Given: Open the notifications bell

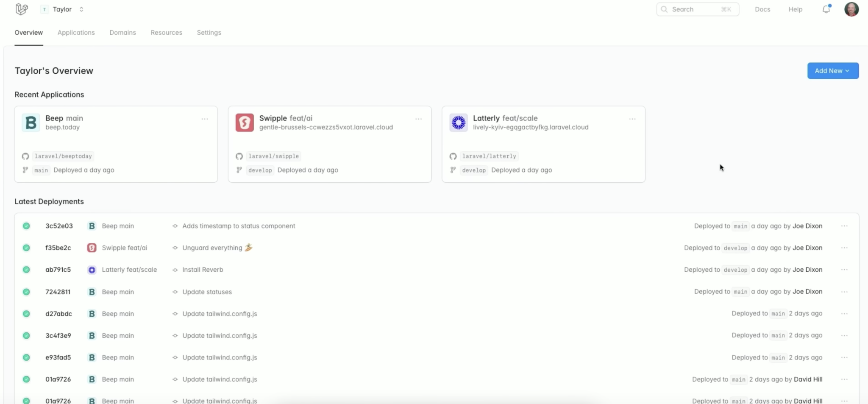Looking at the screenshot, I should pyautogui.click(x=826, y=9).
